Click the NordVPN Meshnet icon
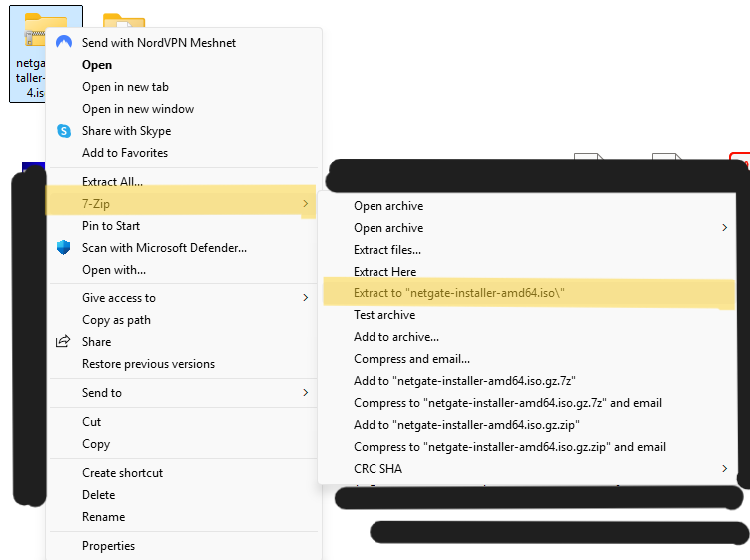750x560 pixels. tap(64, 42)
